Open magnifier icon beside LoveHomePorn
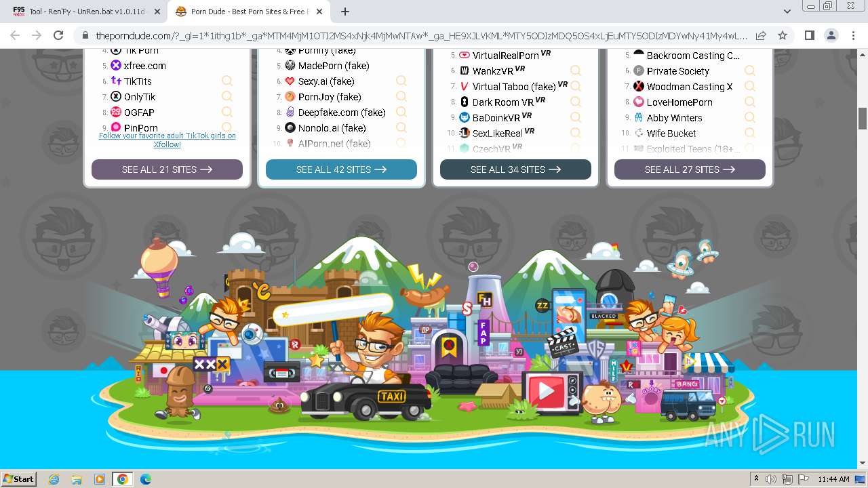This screenshot has height=488, width=868. pos(750,102)
